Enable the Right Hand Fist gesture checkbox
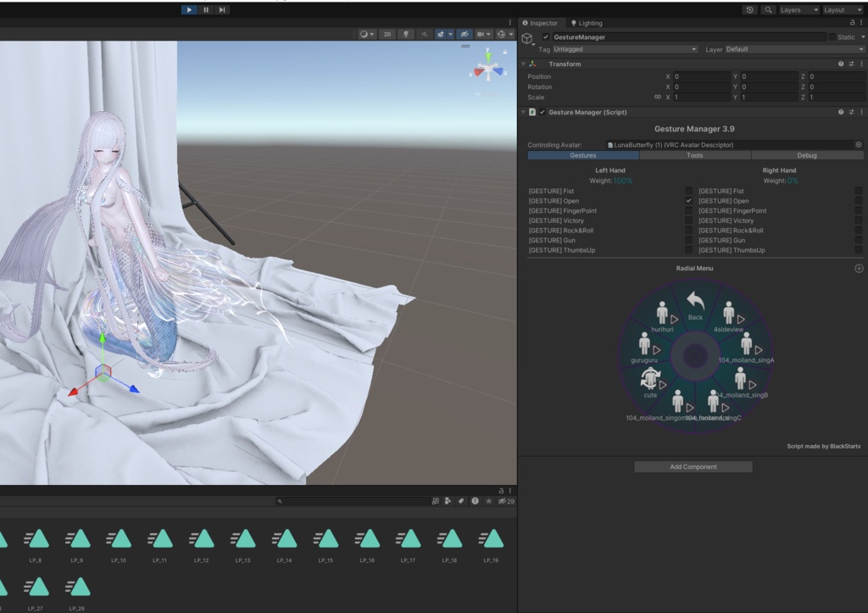The height and width of the screenshot is (613, 868). tap(859, 191)
